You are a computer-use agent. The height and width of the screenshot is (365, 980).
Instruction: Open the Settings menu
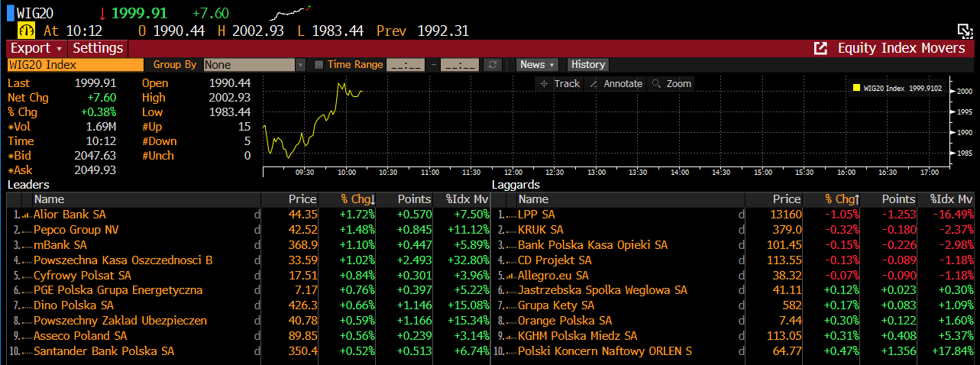[98, 48]
